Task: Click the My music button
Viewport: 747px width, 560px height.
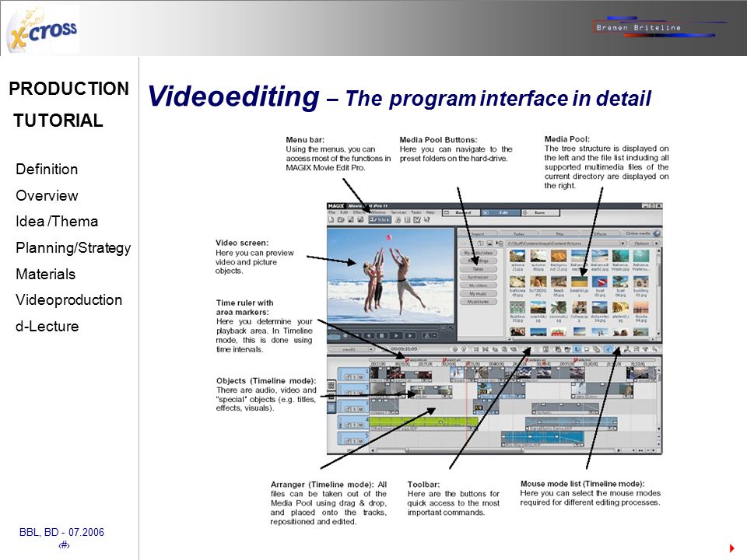Action: tap(478, 293)
